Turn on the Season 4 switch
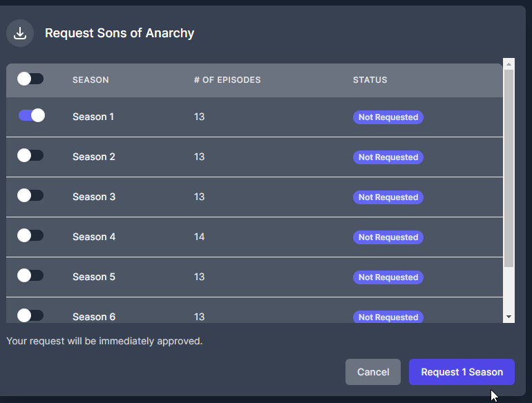The height and width of the screenshot is (403, 532). (30, 235)
